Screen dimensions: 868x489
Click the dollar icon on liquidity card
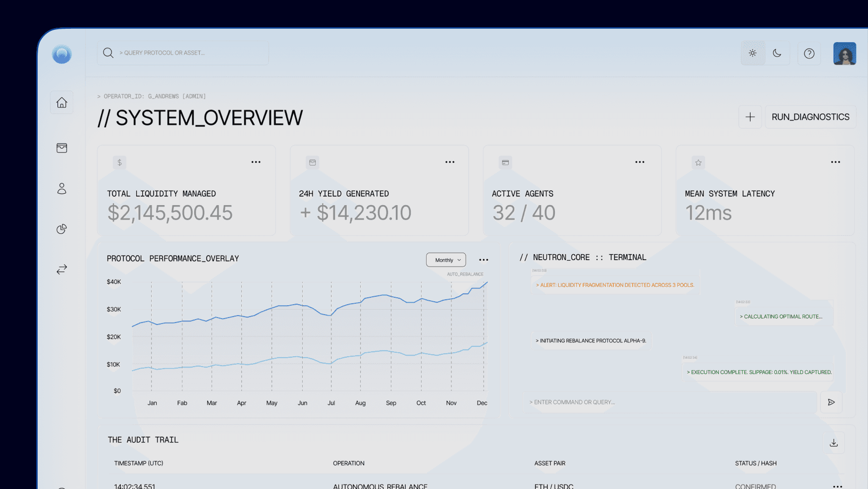point(119,163)
